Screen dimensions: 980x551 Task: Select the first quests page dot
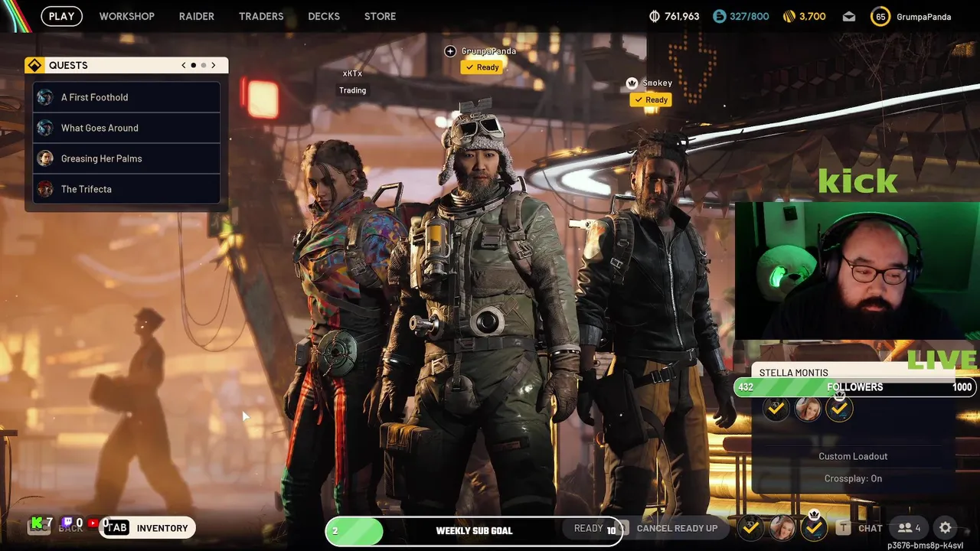click(194, 65)
